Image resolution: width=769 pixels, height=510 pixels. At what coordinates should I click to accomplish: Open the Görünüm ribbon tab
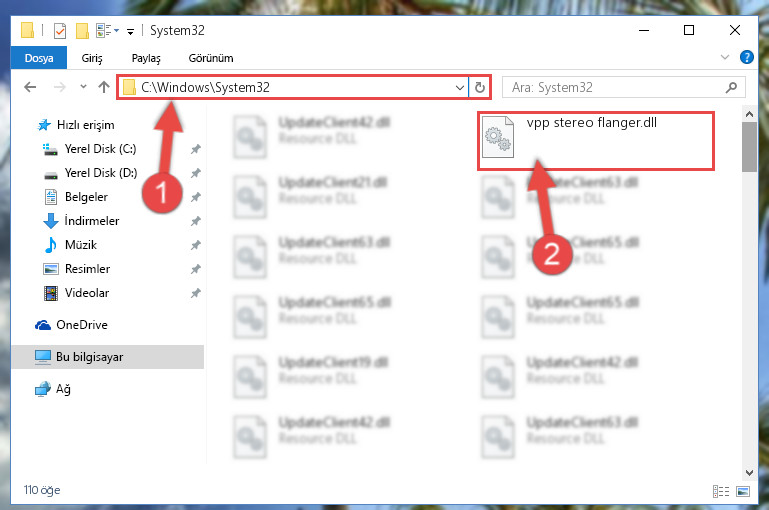[211, 58]
